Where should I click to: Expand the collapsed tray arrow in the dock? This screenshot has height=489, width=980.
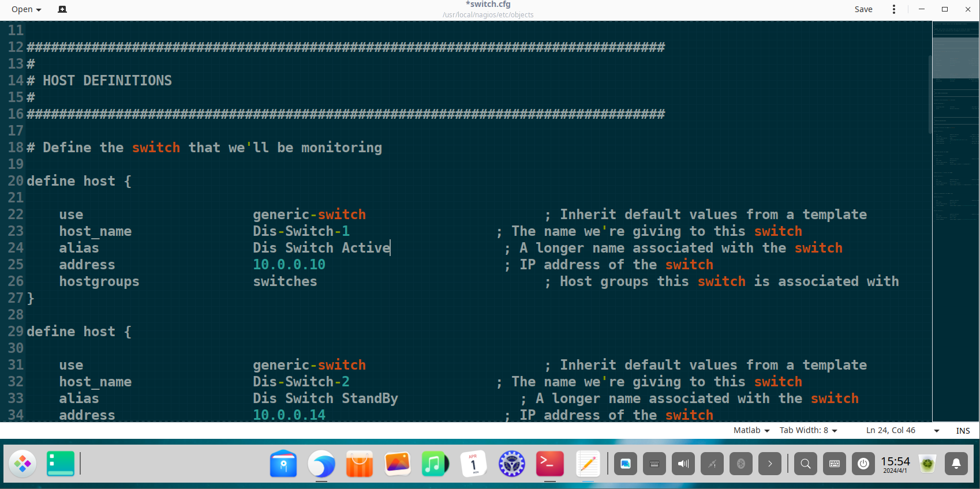(770, 464)
